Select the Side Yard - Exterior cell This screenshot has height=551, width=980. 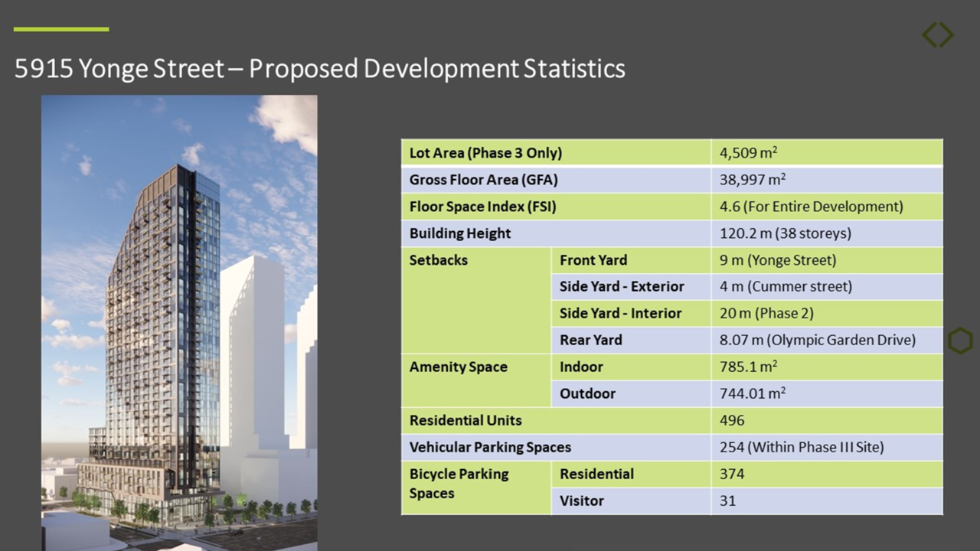pos(622,287)
